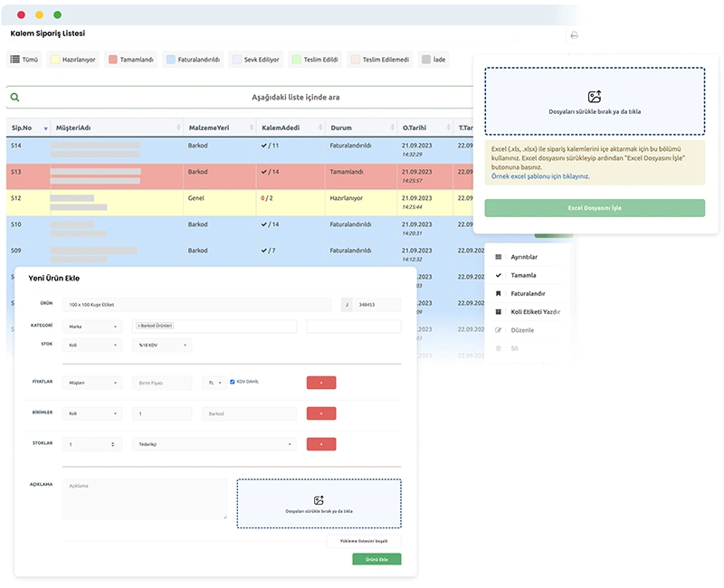Screen dimensions: 724x588
Task: Click the blue Faturalandırıldı color swatch
Action: click(x=170, y=60)
